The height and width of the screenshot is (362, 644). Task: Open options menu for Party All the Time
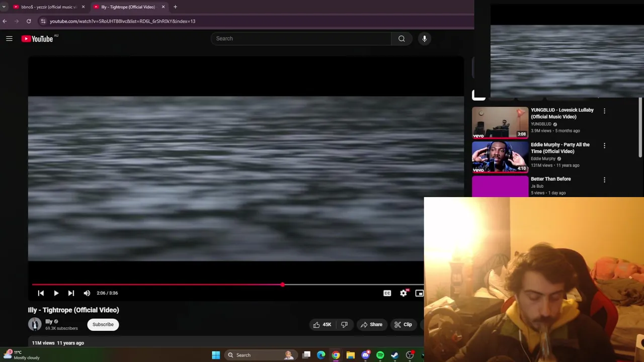604,145
